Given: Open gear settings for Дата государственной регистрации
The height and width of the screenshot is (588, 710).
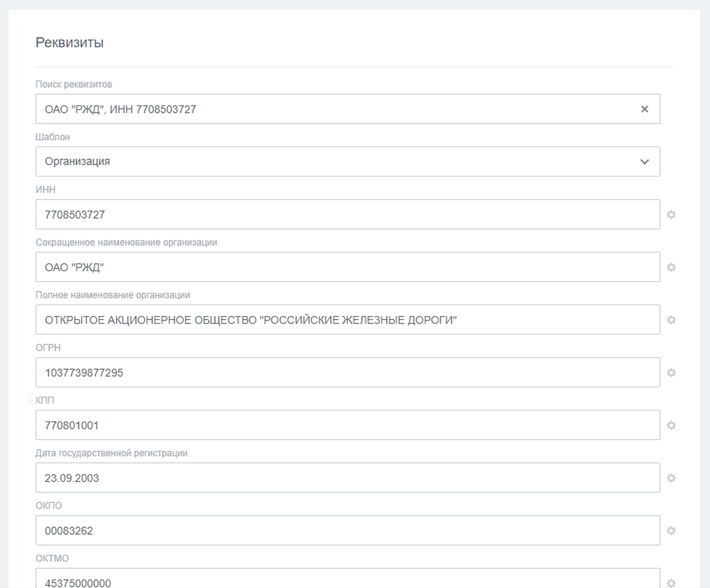Looking at the screenshot, I should (x=671, y=478).
